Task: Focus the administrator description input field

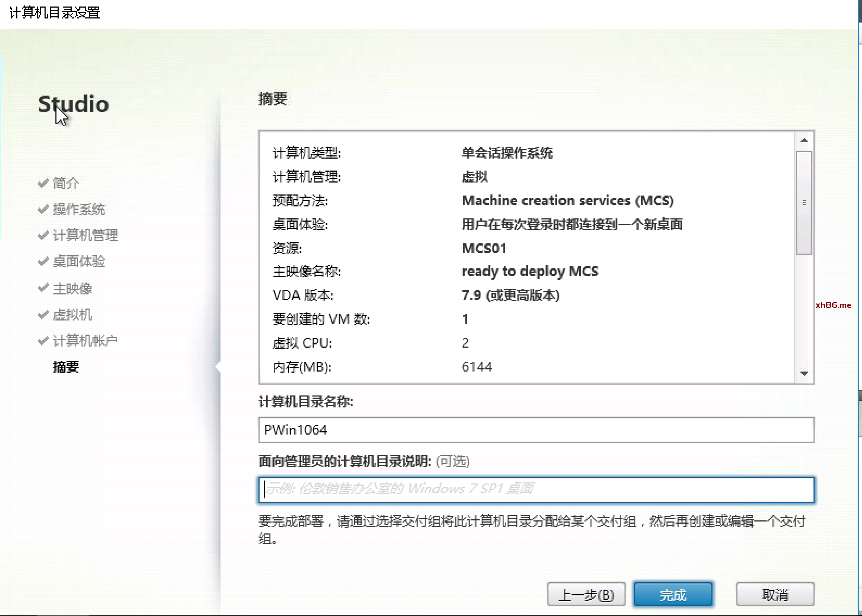Action: click(536, 489)
